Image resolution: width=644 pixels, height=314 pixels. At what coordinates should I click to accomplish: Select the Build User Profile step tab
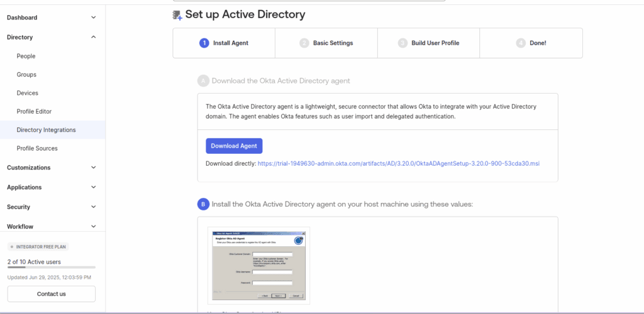(428, 43)
